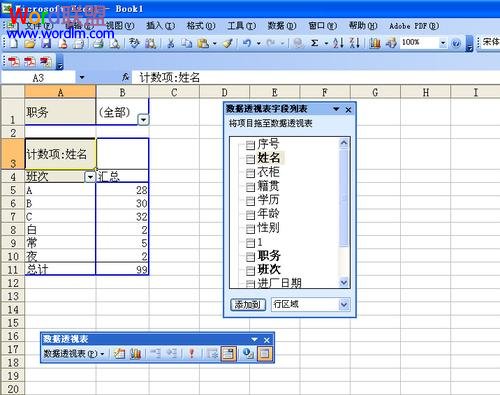Image resolution: width=500 pixels, height=395 pixels.
Task: Click the Sort Descending icon
Action: click(354, 43)
